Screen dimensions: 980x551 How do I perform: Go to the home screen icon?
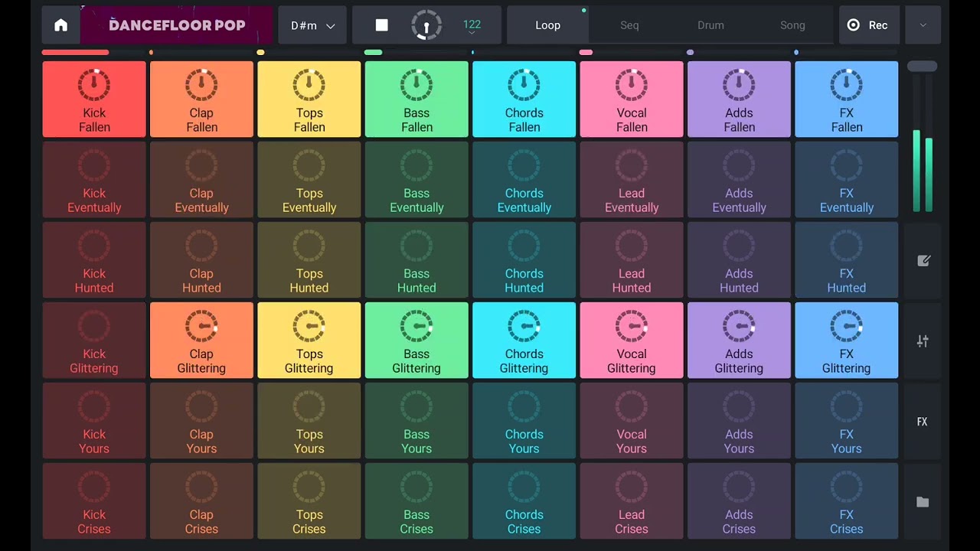click(x=61, y=25)
